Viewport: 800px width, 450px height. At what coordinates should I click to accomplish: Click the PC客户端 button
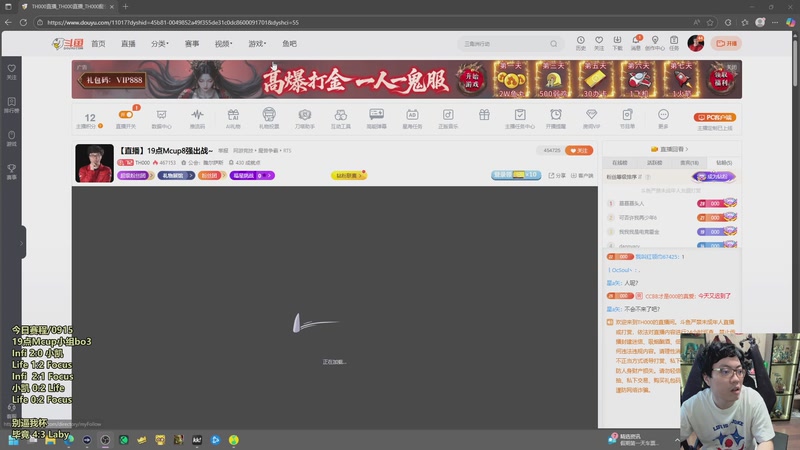pos(714,117)
